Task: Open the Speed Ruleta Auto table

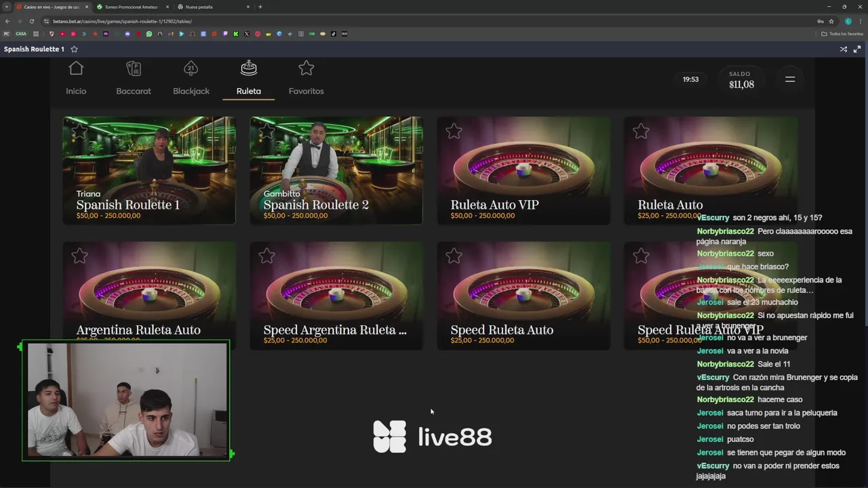Action: coord(524,296)
